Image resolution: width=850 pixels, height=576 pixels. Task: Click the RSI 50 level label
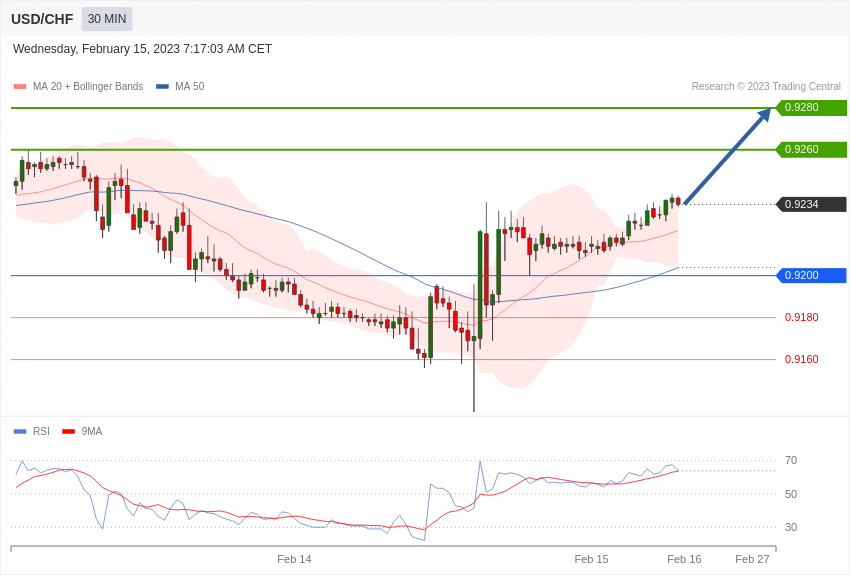click(791, 494)
